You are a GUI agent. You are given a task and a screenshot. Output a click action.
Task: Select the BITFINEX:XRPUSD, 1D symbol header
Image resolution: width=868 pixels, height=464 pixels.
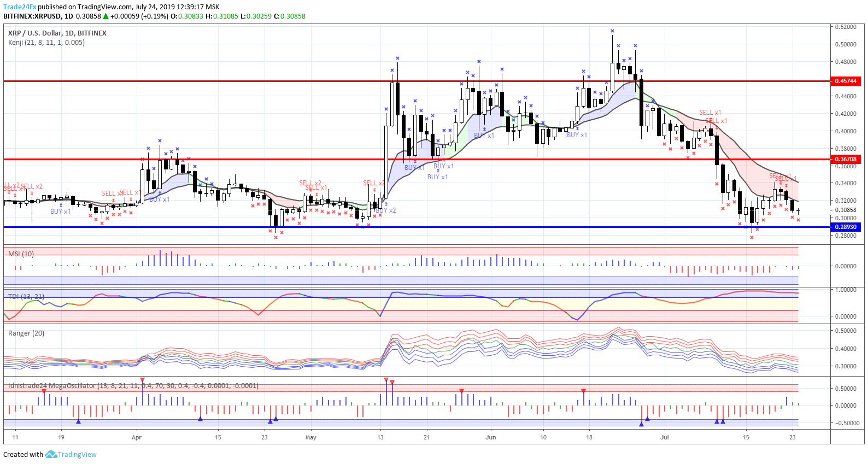38,16
